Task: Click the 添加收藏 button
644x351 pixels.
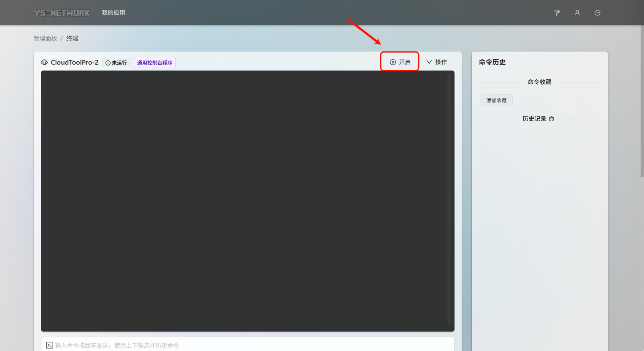Action: [x=496, y=101]
